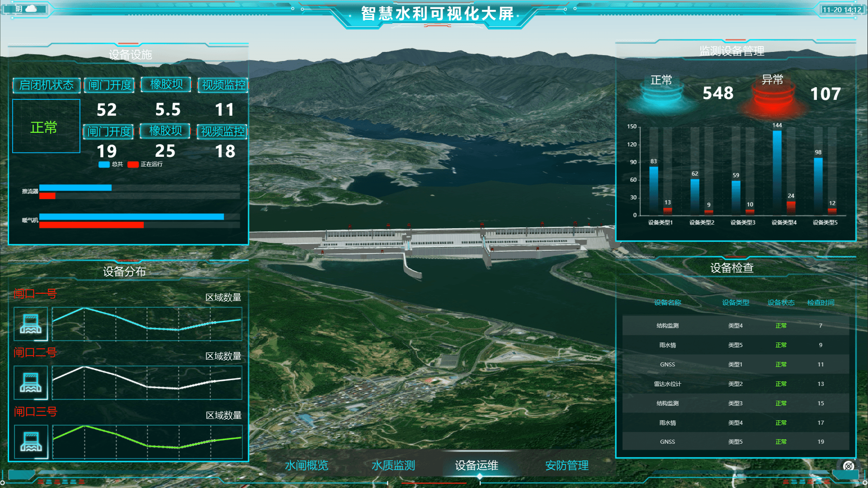Switch to the 水质监测 tab
868x488 pixels.
click(393, 465)
